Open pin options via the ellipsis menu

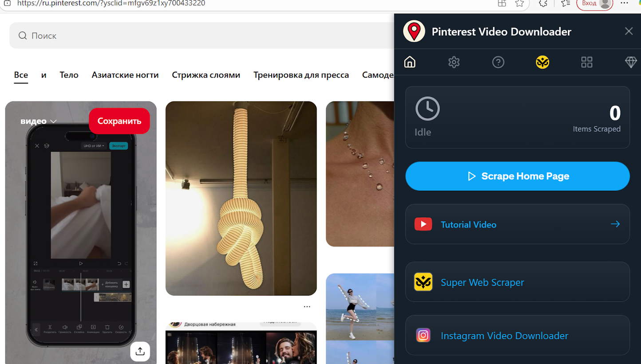click(x=307, y=306)
